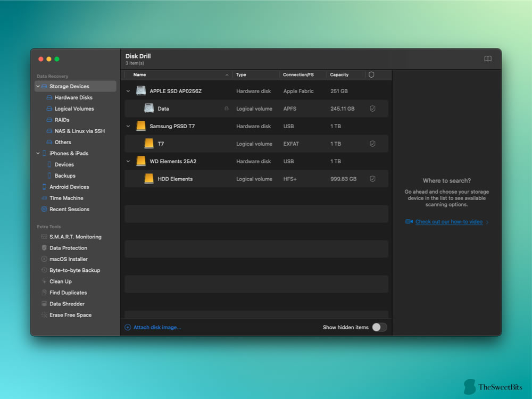Click the Attach disk image link
Image resolution: width=532 pixels, height=399 pixels.
coord(157,327)
